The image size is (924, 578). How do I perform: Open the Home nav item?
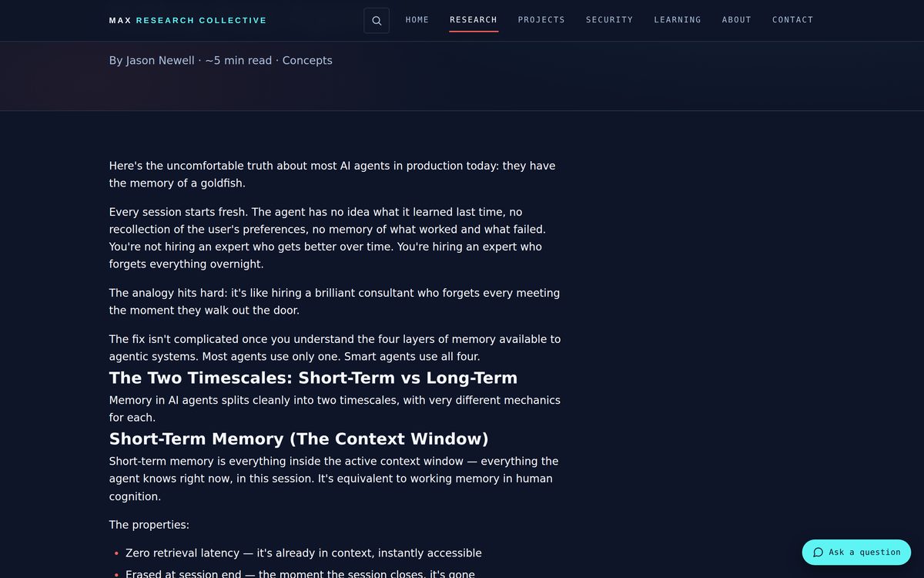pyautogui.click(x=417, y=20)
